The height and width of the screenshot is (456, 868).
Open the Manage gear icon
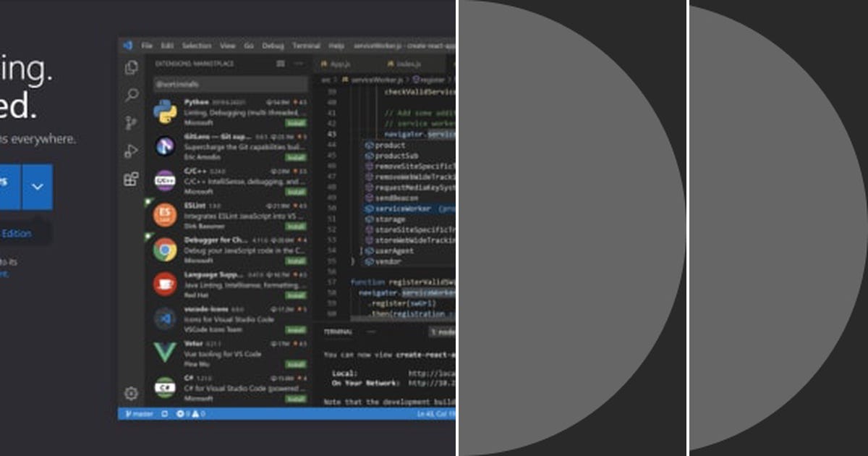point(131,393)
